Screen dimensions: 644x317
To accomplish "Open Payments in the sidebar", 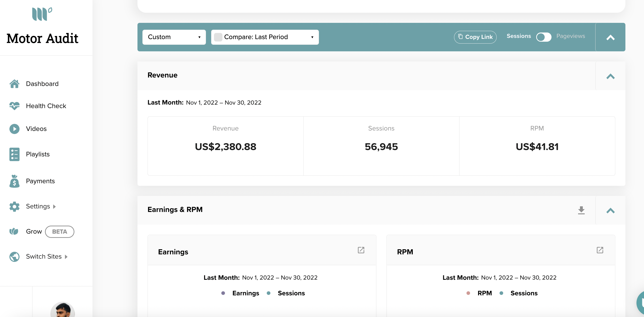I will tap(40, 181).
